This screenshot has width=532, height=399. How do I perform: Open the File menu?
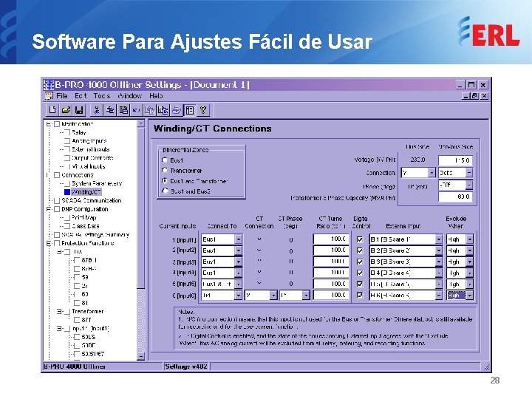click(x=62, y=95)
